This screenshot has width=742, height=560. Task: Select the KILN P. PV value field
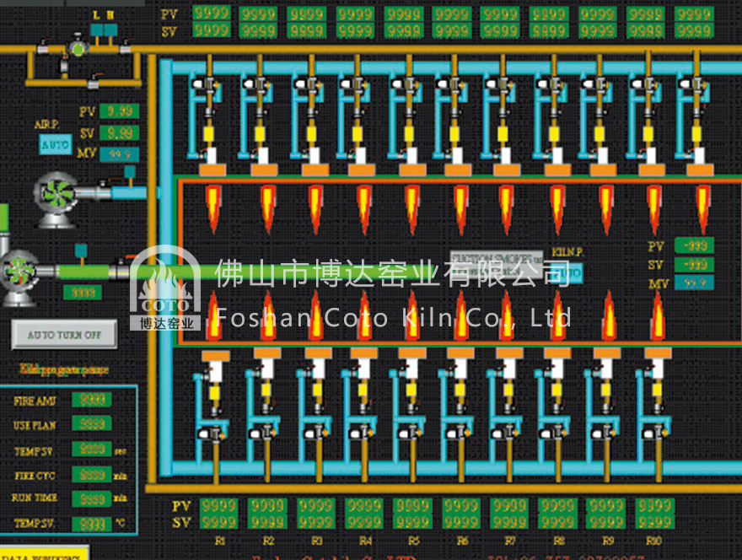click(x=694, y=245)
